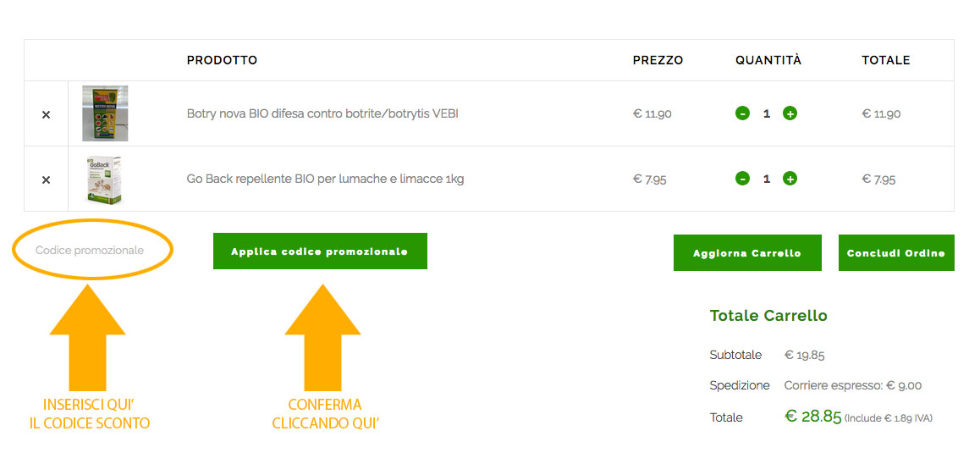Click the Codice promozionale input field
Viewport: 980px width, 464px height.
(92, 250)
